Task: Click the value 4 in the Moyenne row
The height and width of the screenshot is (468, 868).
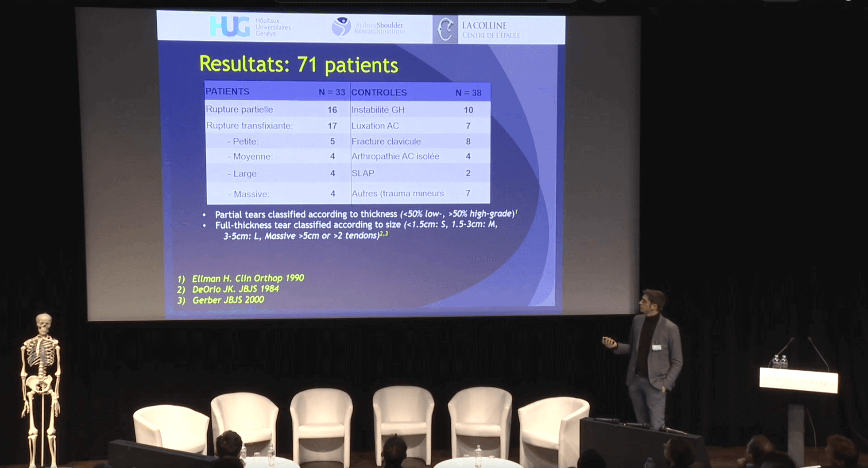Action: pos(332,157)
